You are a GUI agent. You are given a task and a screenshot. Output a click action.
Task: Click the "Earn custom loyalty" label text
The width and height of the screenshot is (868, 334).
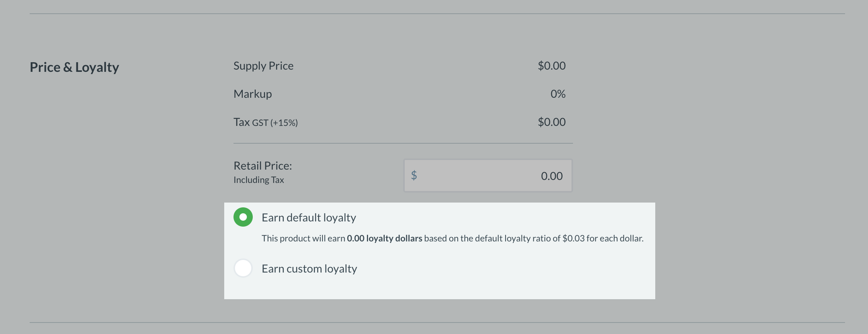click(x=309, y=268)
